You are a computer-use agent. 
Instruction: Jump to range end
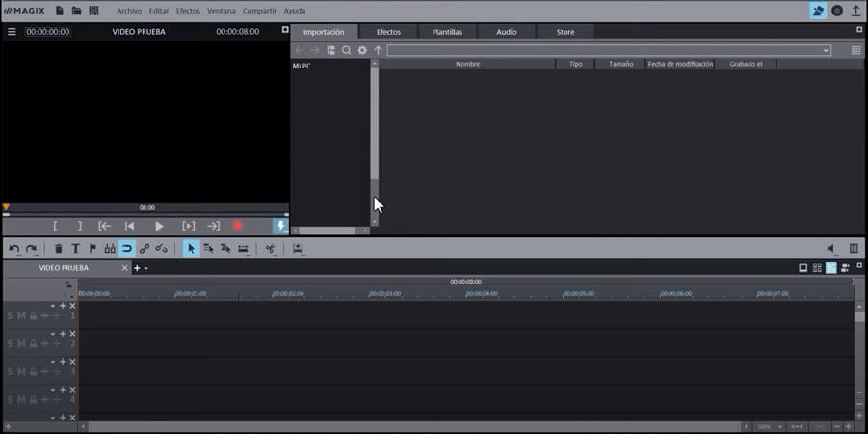pos(214,226)
